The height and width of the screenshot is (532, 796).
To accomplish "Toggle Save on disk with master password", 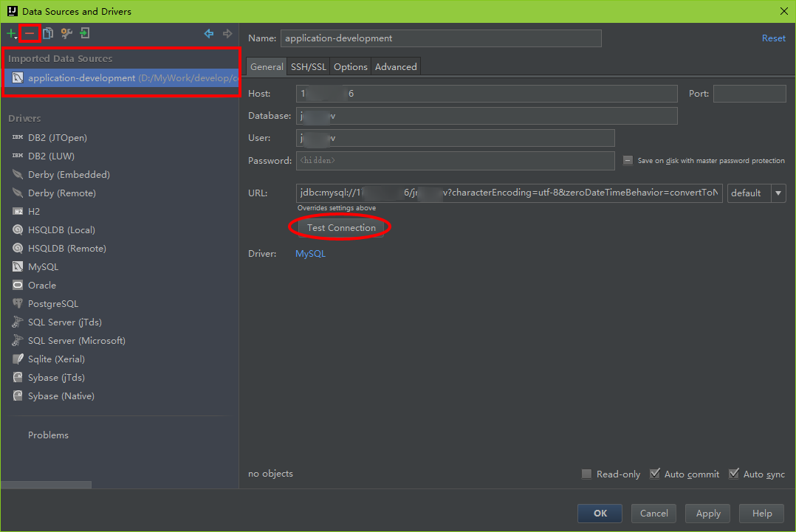I will coord(628,160).
